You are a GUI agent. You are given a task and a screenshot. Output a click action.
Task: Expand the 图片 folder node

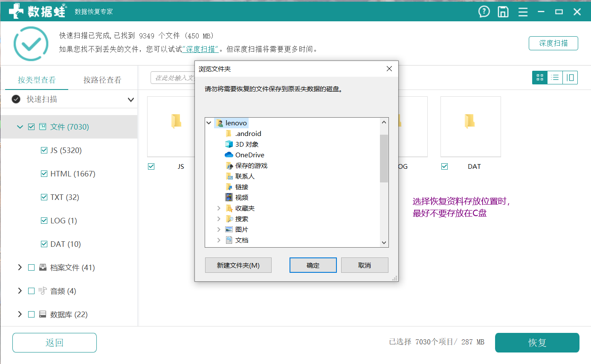pos(219,229)
